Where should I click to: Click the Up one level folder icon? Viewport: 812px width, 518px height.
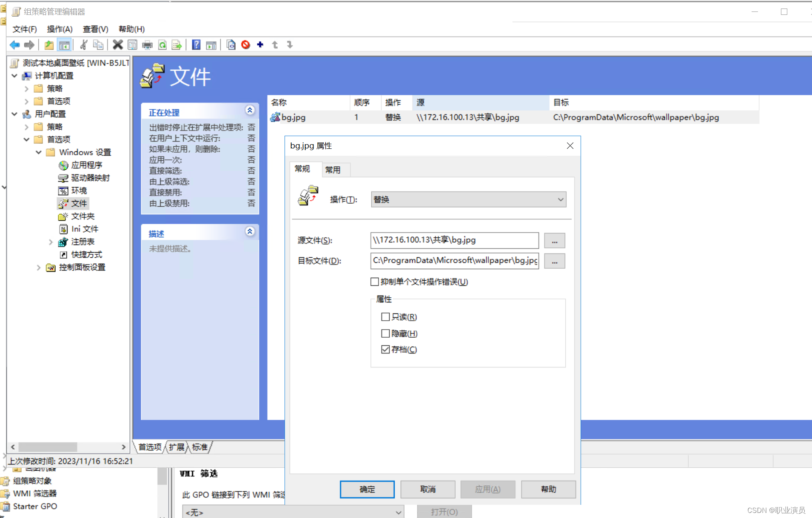(49, 45)
